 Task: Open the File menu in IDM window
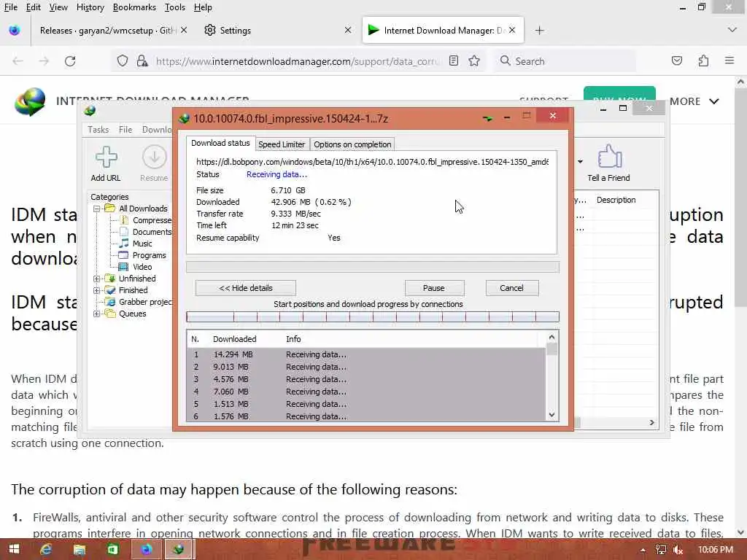(125, 130)
